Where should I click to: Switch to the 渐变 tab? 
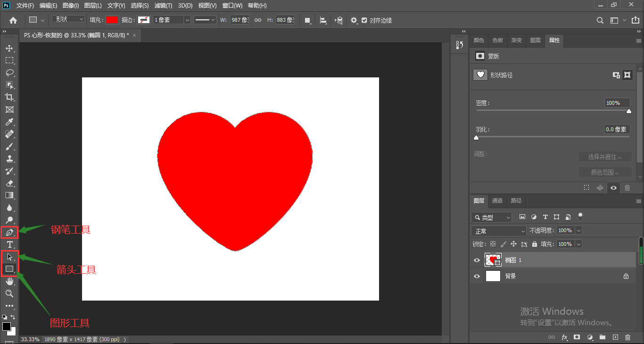pyautogui.click(x=517, y=41)
